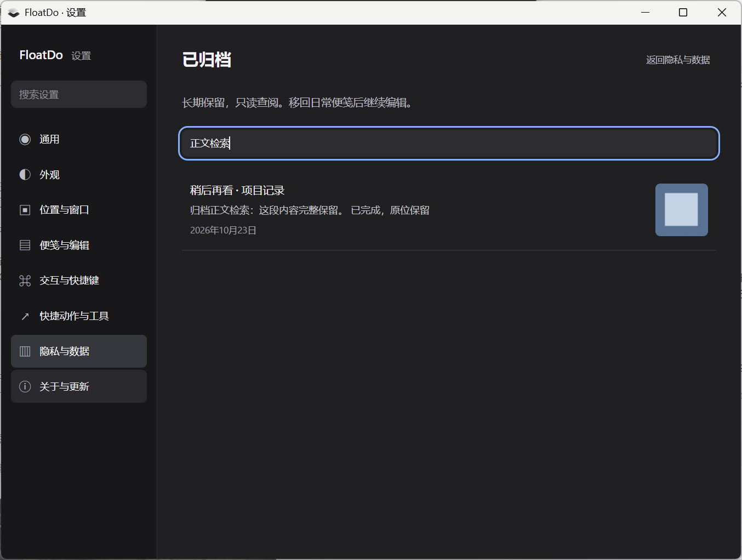Image resolution: width=742 pixels, height=560 pixels.
Task: Go to 位置与窗口 settings
Action: coord(79,210)
